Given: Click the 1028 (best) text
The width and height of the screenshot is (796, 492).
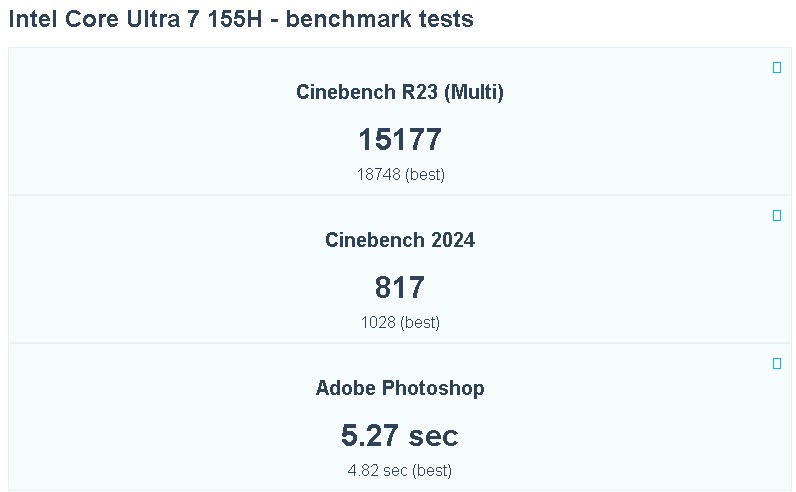Looking at the screenshot, I should [400, 322].
